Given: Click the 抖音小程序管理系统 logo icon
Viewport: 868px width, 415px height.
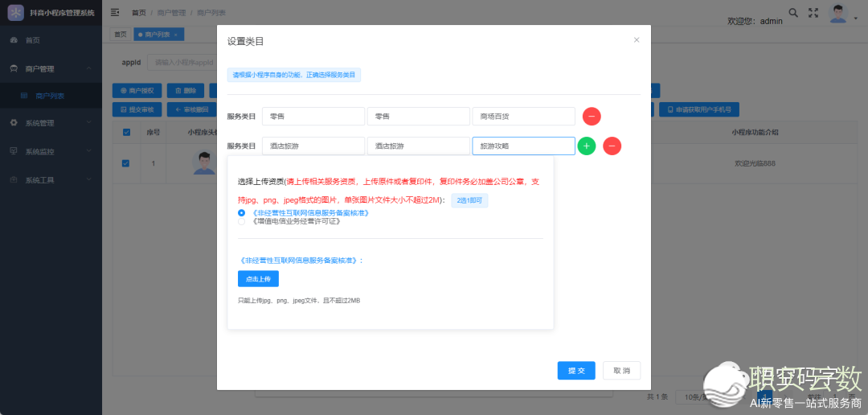Looking at the screenshot, I should [15, 12].
